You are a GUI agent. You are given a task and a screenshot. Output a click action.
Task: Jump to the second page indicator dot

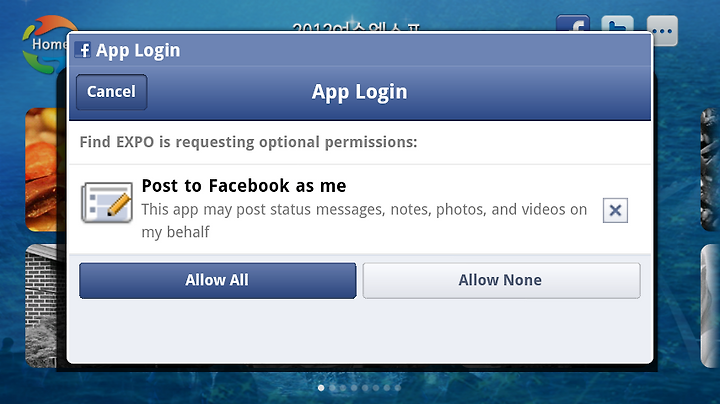(x=332, y=388)
